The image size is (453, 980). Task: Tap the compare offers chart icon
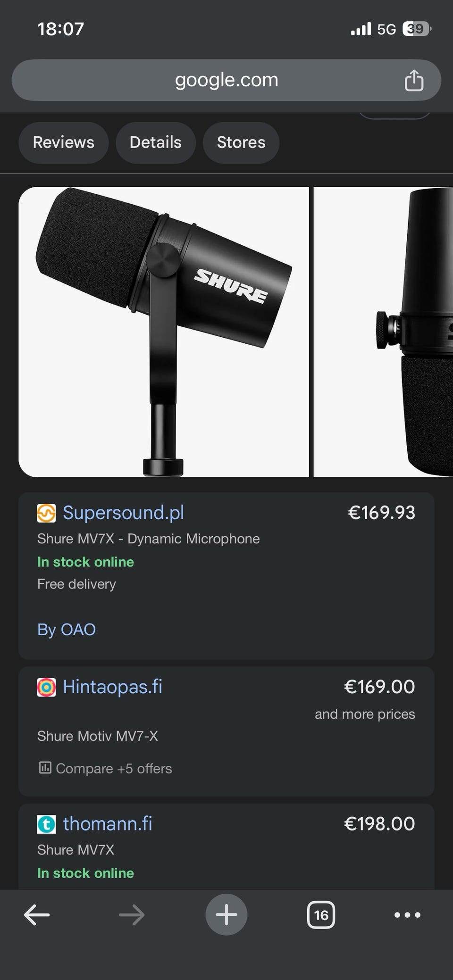(45, 768)
